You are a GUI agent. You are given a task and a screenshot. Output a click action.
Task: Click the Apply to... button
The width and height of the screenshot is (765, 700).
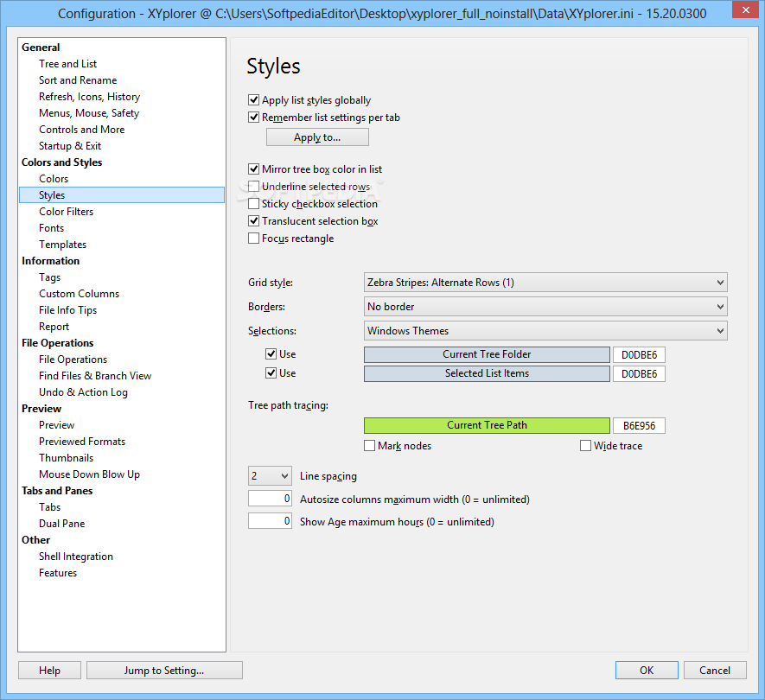pyautogui.click(x=317, y=137)
